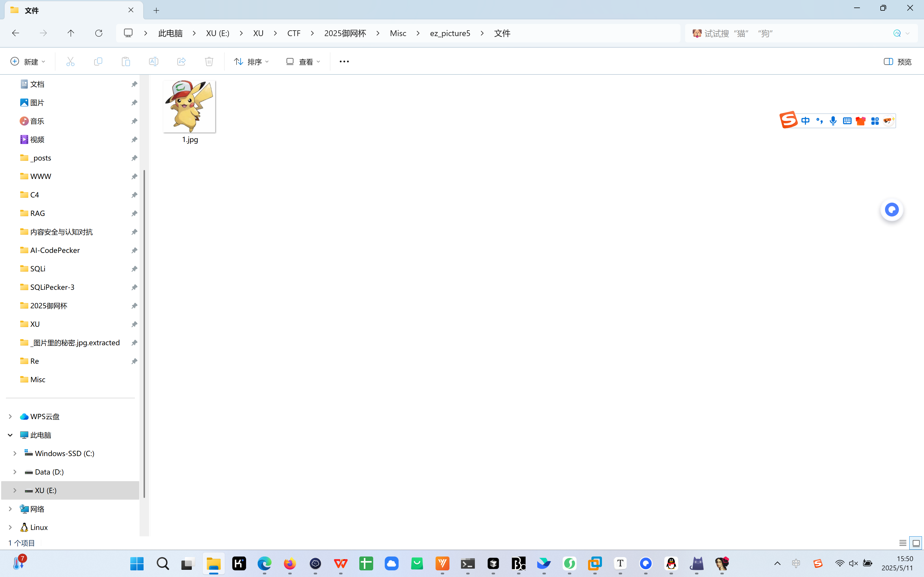Switch to details list view icon

pos(903,543)
